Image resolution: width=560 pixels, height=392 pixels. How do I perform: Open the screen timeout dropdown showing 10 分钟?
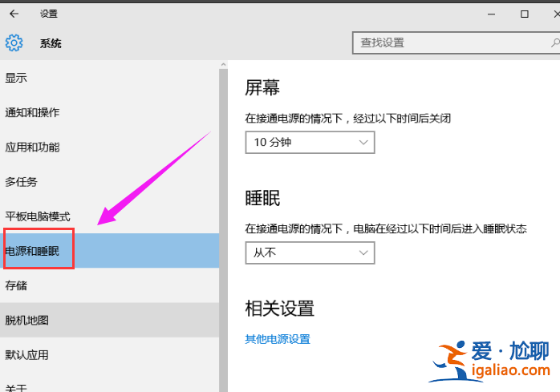point(310,143)
